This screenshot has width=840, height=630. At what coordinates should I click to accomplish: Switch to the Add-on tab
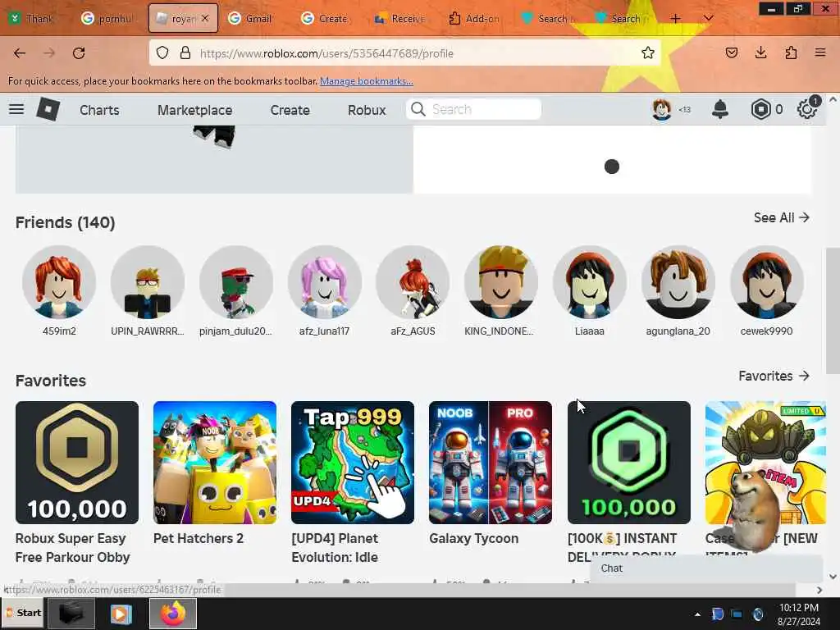[x=475, y=19]
